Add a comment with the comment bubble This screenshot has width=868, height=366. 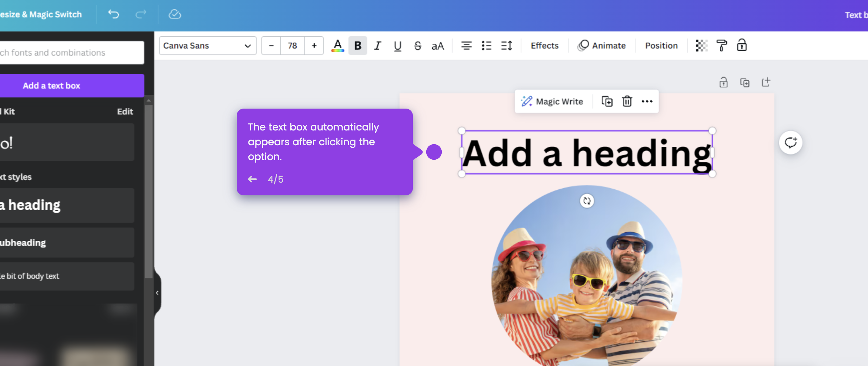[x=790, y=142]
